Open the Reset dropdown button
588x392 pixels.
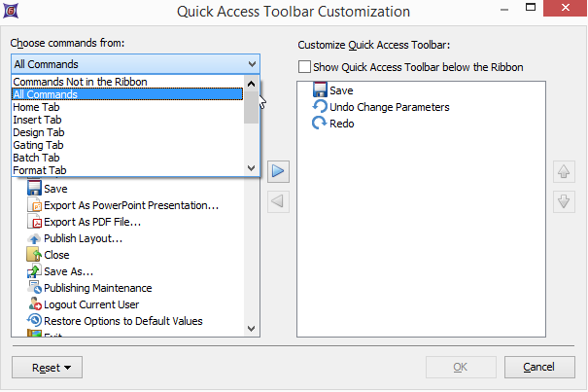[45, 368]
